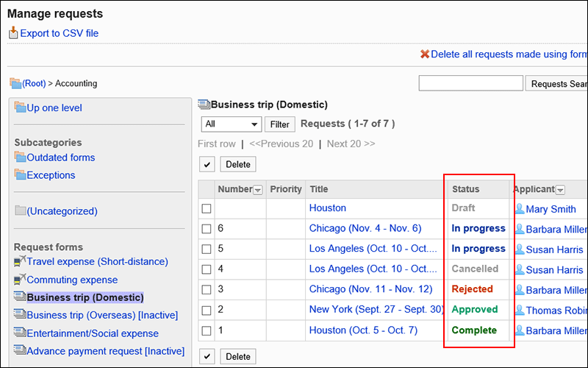The width and height of the screenshot is (588, 368).
Task: Tick the checkbox for request number 6
Action: click(207, 229)
